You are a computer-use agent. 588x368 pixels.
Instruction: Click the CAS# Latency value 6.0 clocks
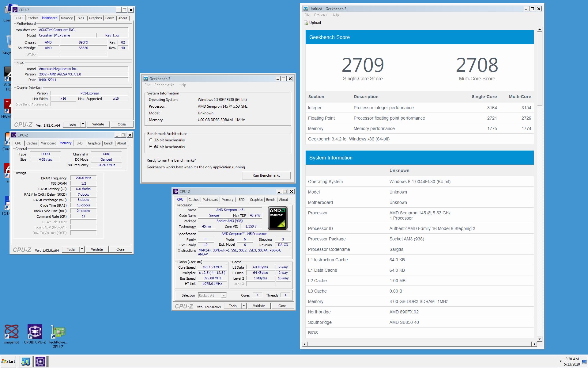pyautogui.click(x=83, y=189)
